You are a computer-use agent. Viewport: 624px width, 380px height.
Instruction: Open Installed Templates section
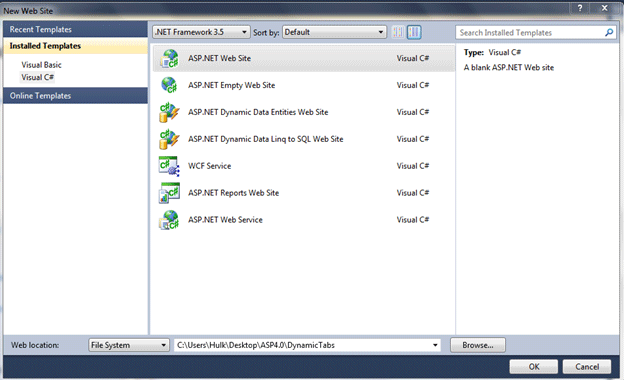tap(75, 46)
